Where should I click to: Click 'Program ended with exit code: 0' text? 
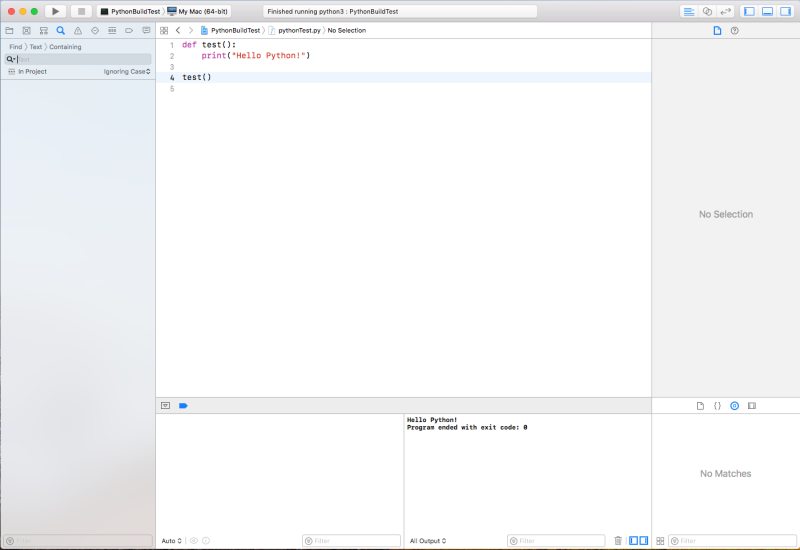[467, 428]
